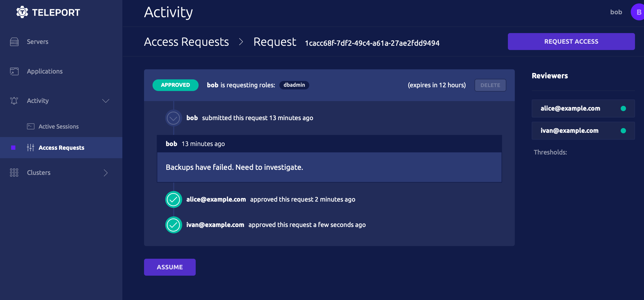
Task: Expand the Clusters submenu arrow
Action: pyautogui.click(x=106, y=173)
